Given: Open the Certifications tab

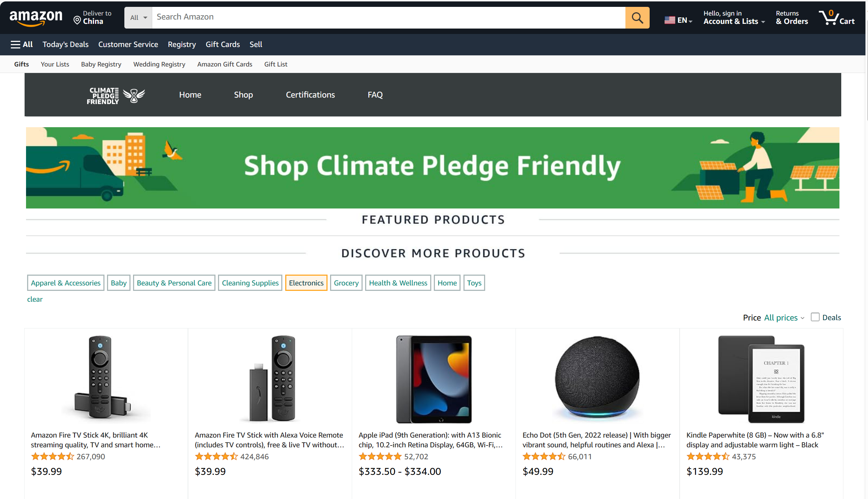Looking at the screenshot, I should [310, 95].
